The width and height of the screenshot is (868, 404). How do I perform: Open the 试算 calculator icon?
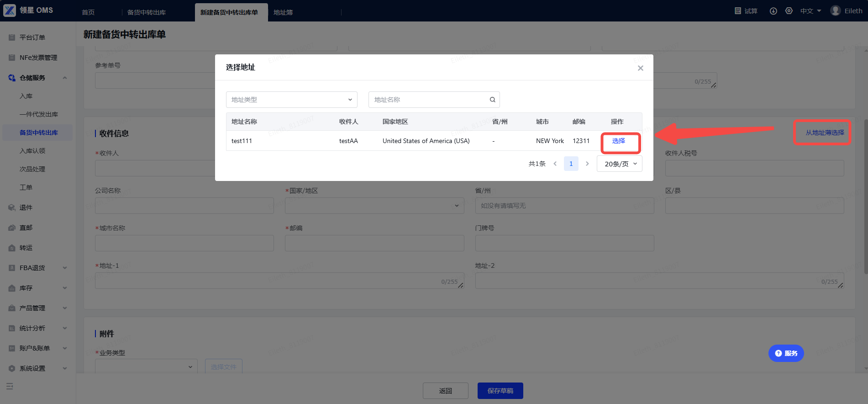point(738,11)
